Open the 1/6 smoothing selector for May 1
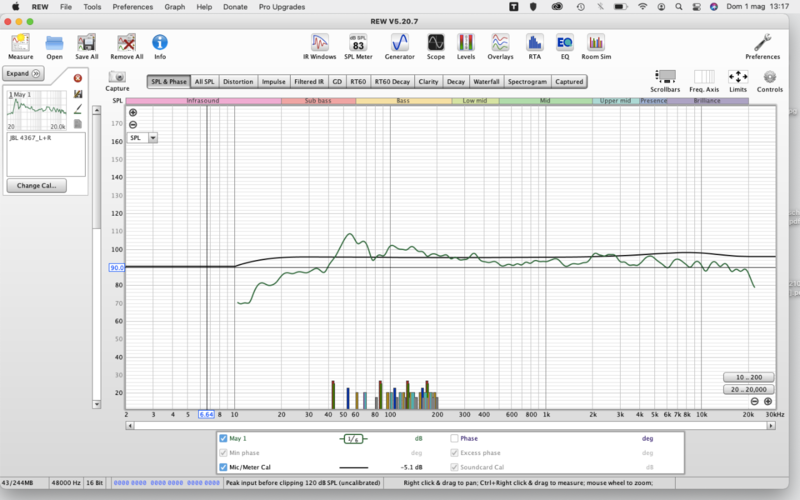 (354, 438)
